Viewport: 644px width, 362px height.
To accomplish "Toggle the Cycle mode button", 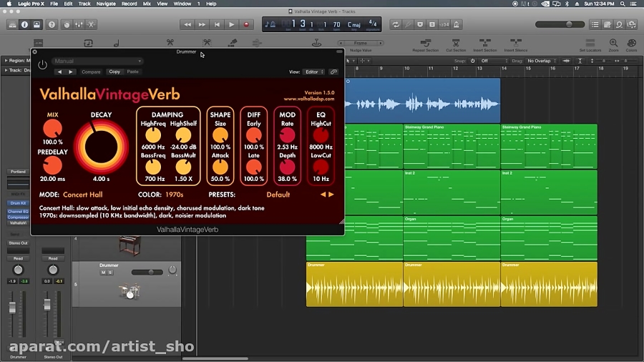I will [x=396, y=24].
